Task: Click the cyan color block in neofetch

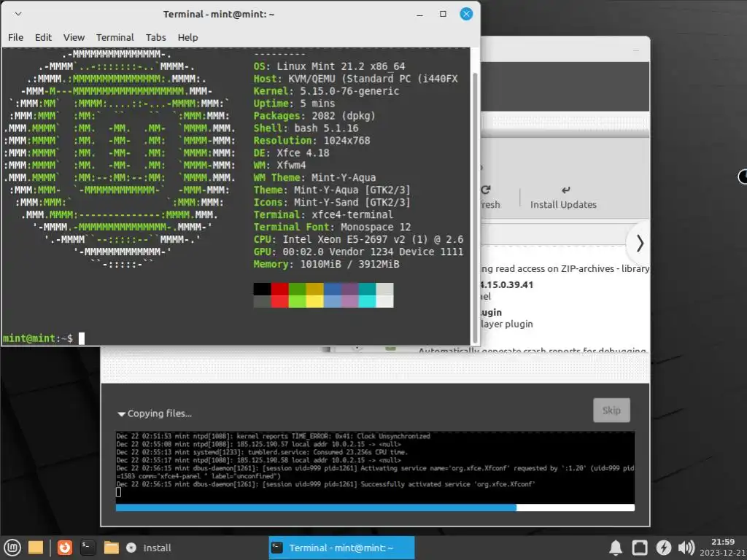Action: 367,295
